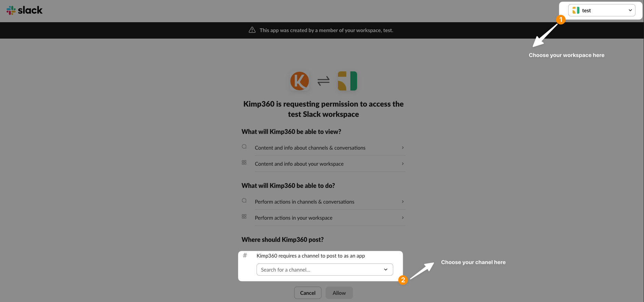The height and width of the screenshot is (302, 644).
Task: Click the magnifier icon beside channels & conversations view permission
Action: (244, 146)
